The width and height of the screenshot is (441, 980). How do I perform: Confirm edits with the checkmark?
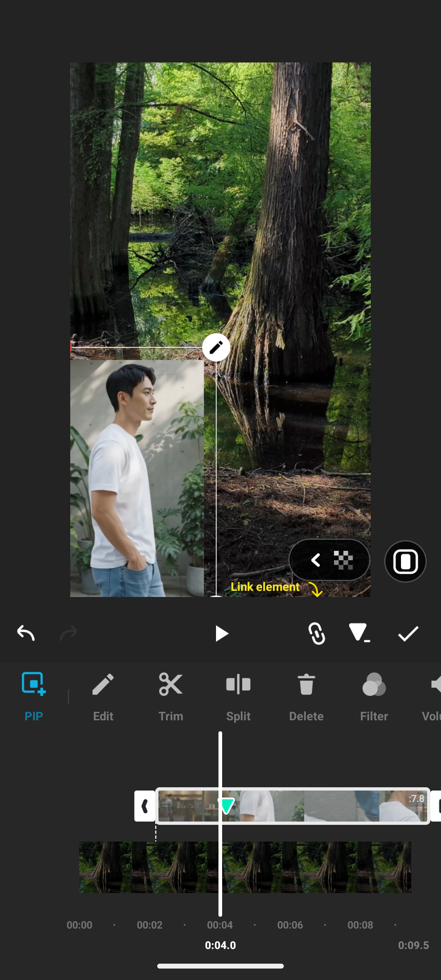pyautogui.click(x=408, y=634)
